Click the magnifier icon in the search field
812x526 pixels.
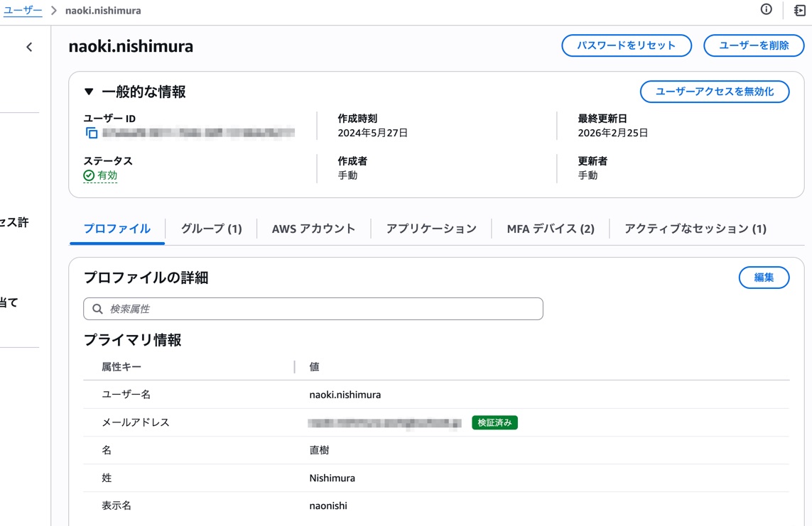click(97, 309)
